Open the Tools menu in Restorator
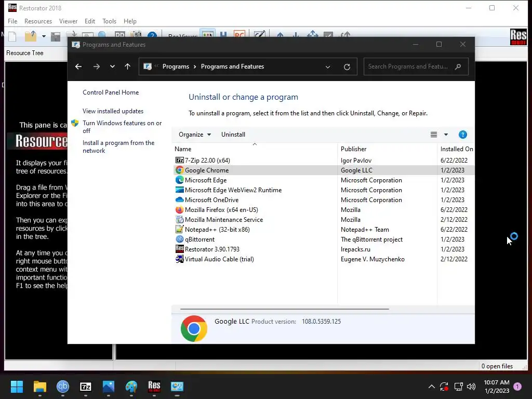This screenshot has width=532, height=399. click(x=109, y=21)
